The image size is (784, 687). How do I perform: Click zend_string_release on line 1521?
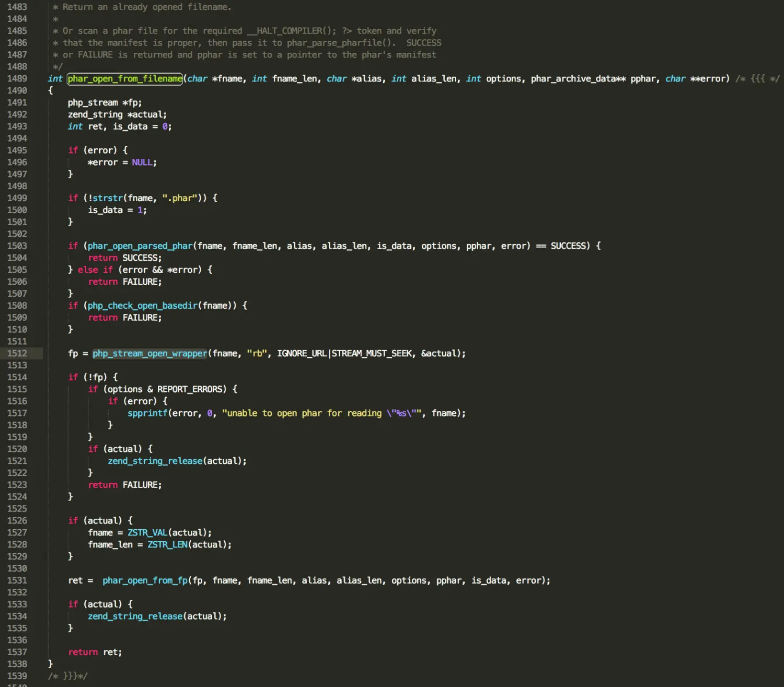coord(155,461)
